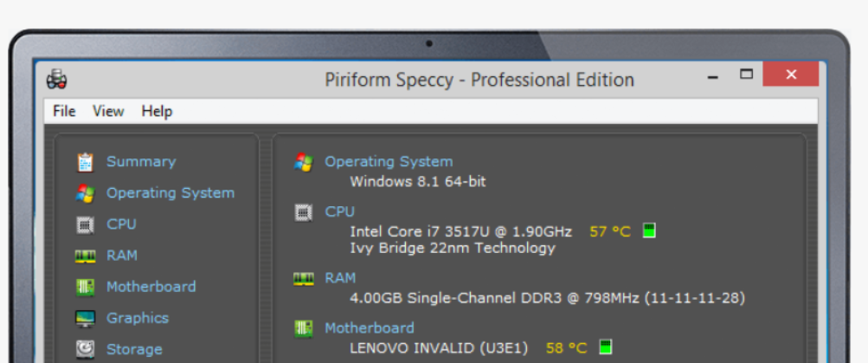This screenshot has height=363, width=868.
Task: Click the Graphics monitor icon in sidebar
Action: (85, 318)
